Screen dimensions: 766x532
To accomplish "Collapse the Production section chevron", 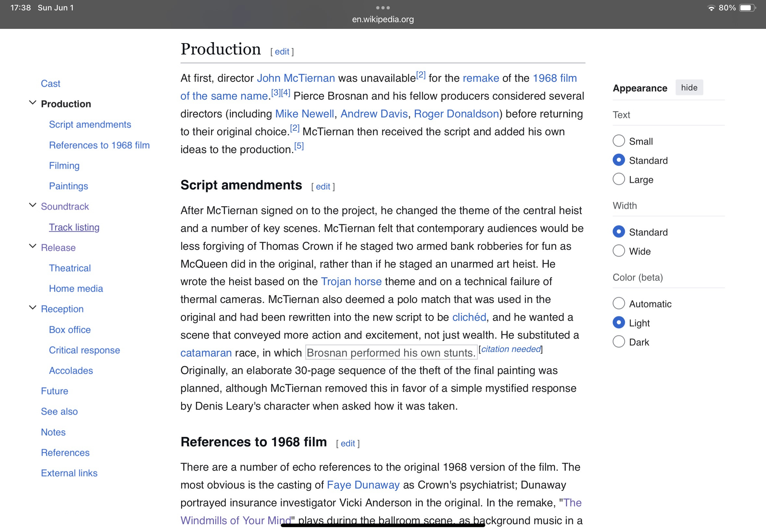I will [33, 103].
